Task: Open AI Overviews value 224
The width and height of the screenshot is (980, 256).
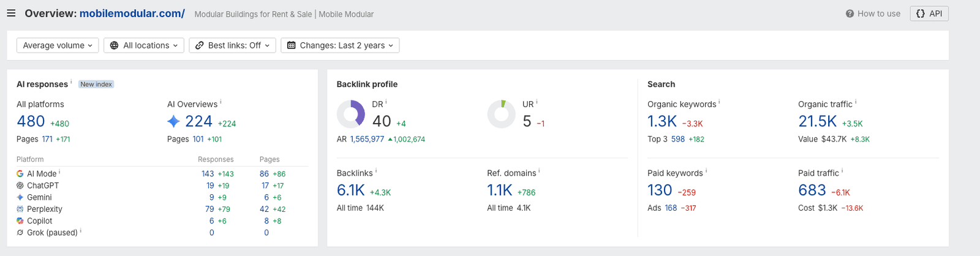Action: coord(199,122)
